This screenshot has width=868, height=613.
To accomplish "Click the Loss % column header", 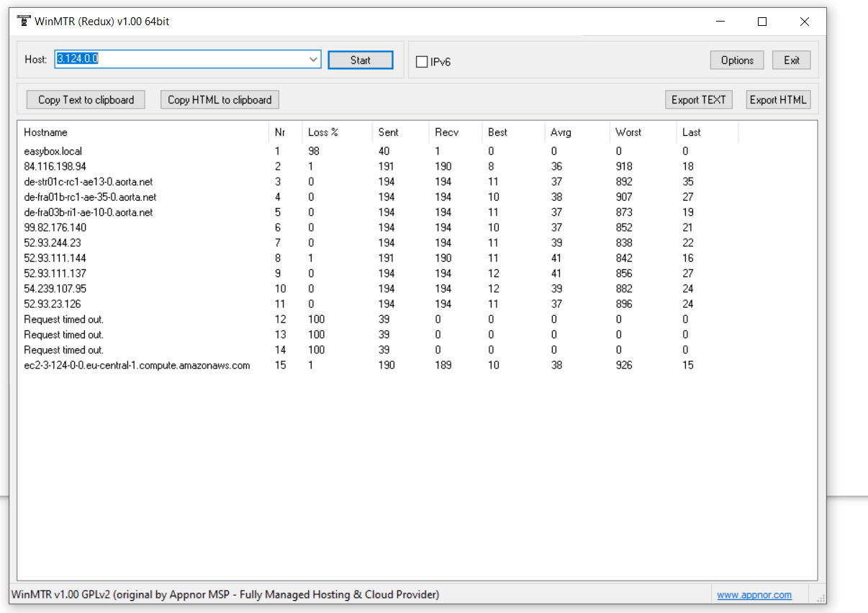I will tap(337, 132).
